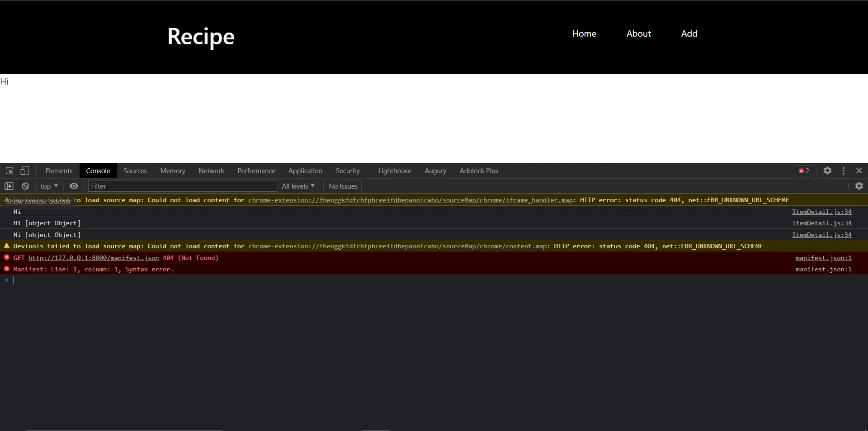
Task: Open content.map source map link
Action: [x=397, y=246]
